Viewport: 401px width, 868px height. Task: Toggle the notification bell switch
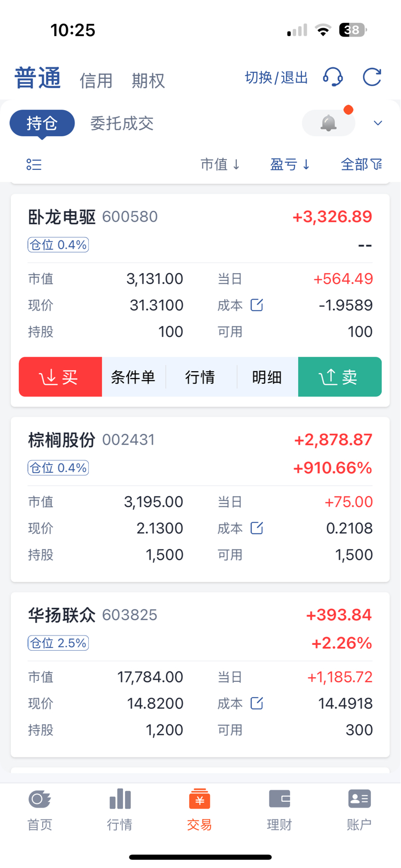tap(329, 123)
